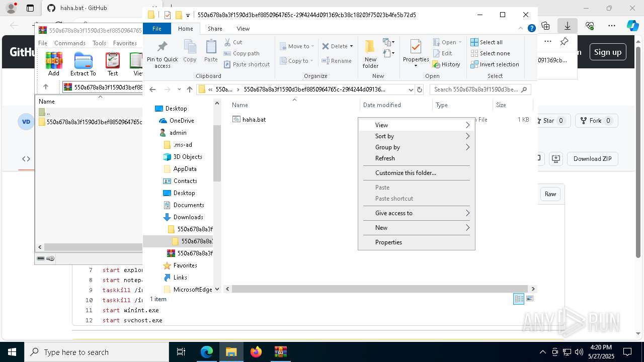Click the Copy ribbon icon

(190, 47)
